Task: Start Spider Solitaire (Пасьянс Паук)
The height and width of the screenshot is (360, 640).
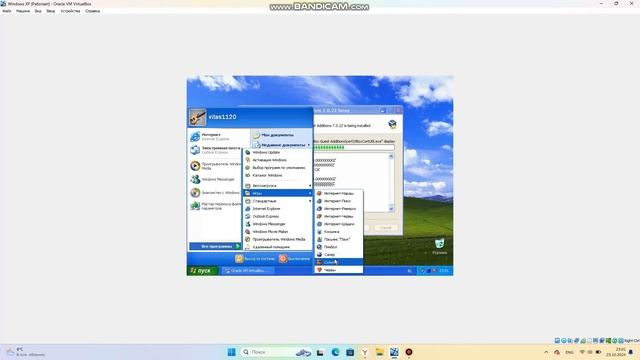Action: click(x=338, y=239)
